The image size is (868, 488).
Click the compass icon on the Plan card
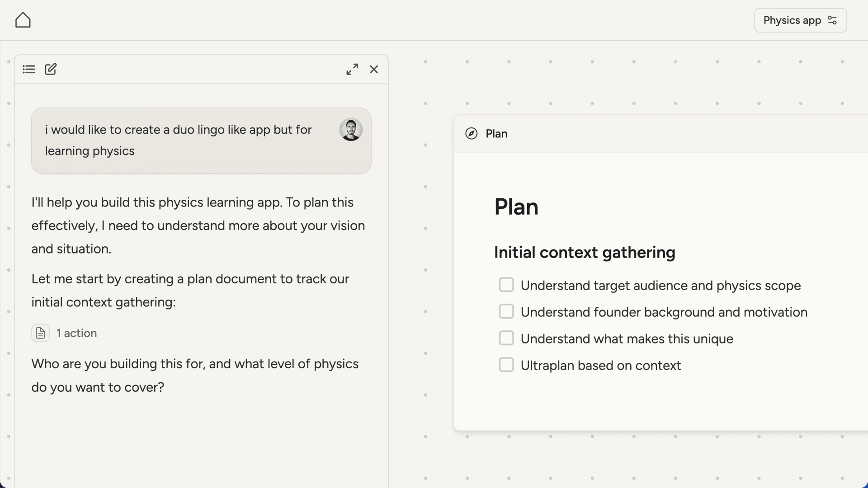pos(471,134)
